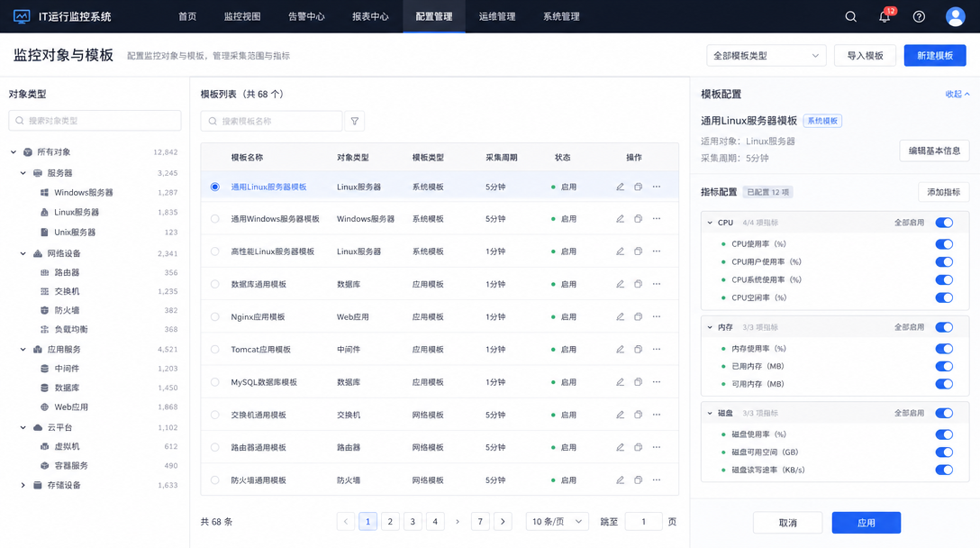980x548 pixels.
Task: Select Windows服务器 in object type tree
Action: 83,193
